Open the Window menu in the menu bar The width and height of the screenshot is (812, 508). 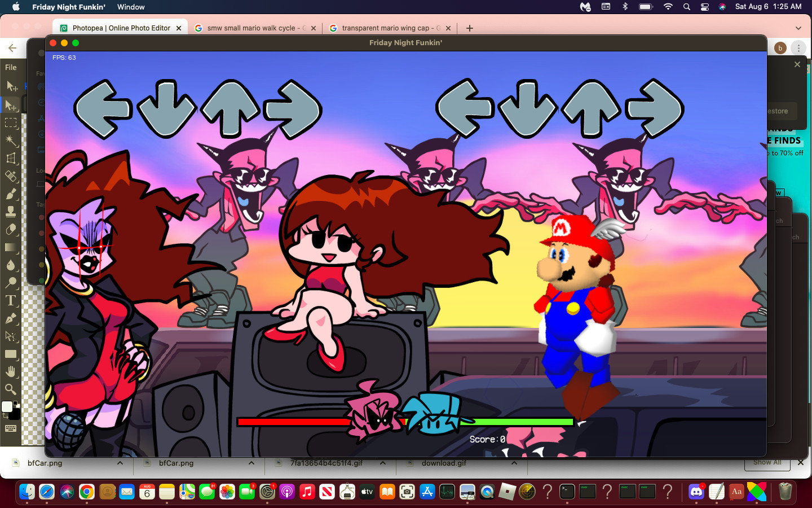pyautogui.click(x=131, y=7)
